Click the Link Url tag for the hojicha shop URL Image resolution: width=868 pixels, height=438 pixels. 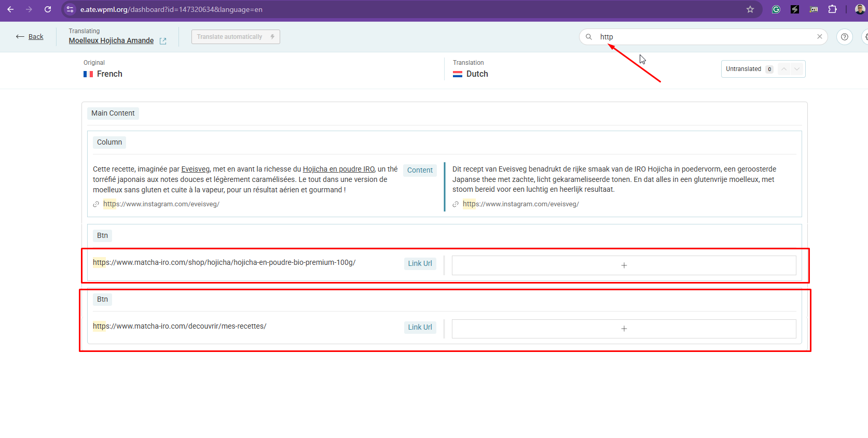click(x=420, y=263)
